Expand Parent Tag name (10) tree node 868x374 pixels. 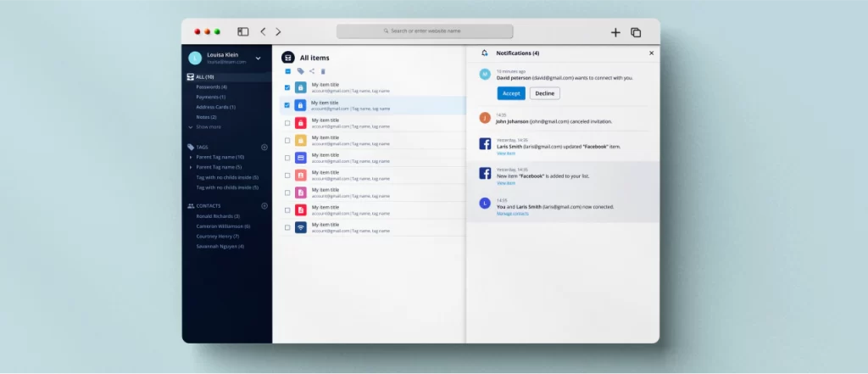(191, 157)
